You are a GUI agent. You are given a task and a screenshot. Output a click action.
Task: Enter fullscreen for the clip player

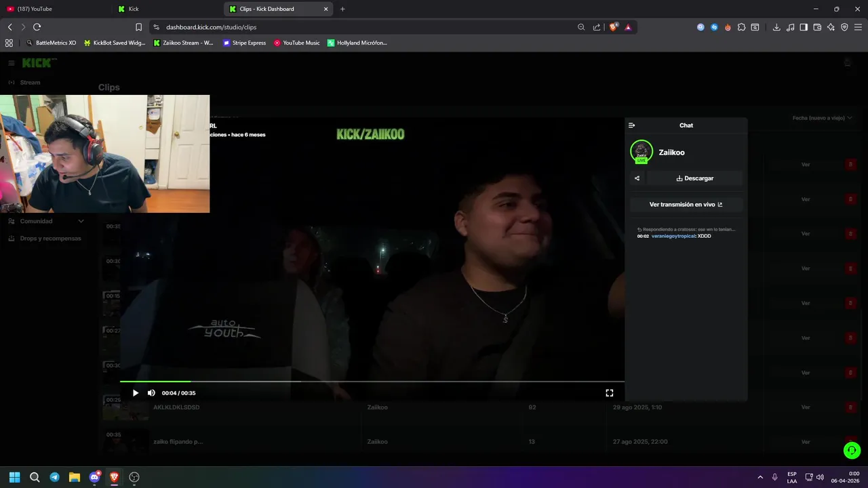click(610, 393)
